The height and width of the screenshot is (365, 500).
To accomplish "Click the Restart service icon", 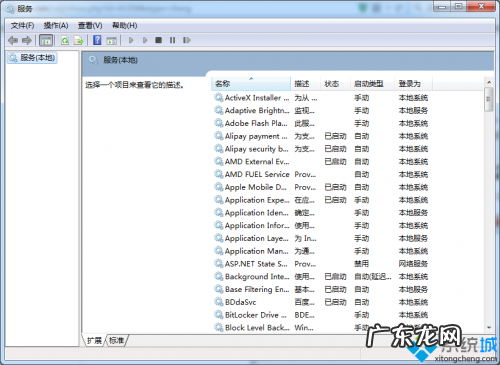I will point(187,40).
